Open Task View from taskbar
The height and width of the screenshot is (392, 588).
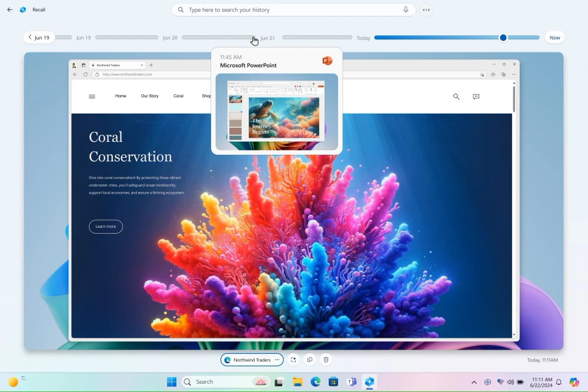pyautogui.click(x=279, y=382)
